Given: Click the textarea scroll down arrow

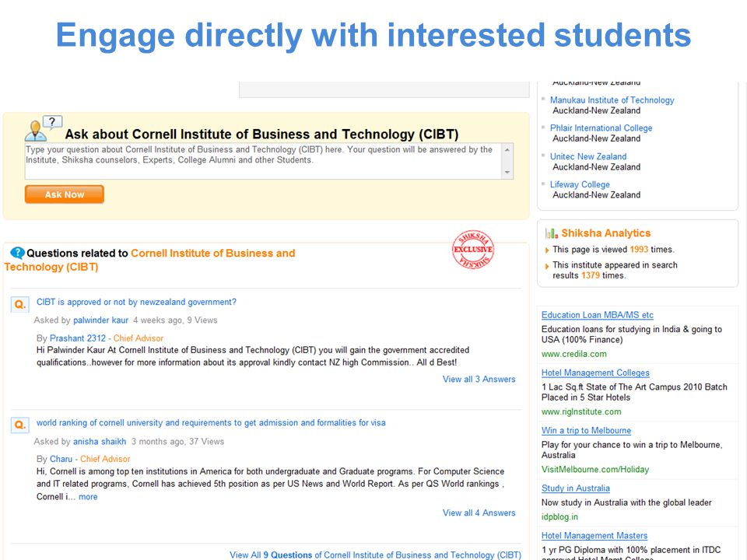Looking at the screenshot, I should [x=507, y=173].
